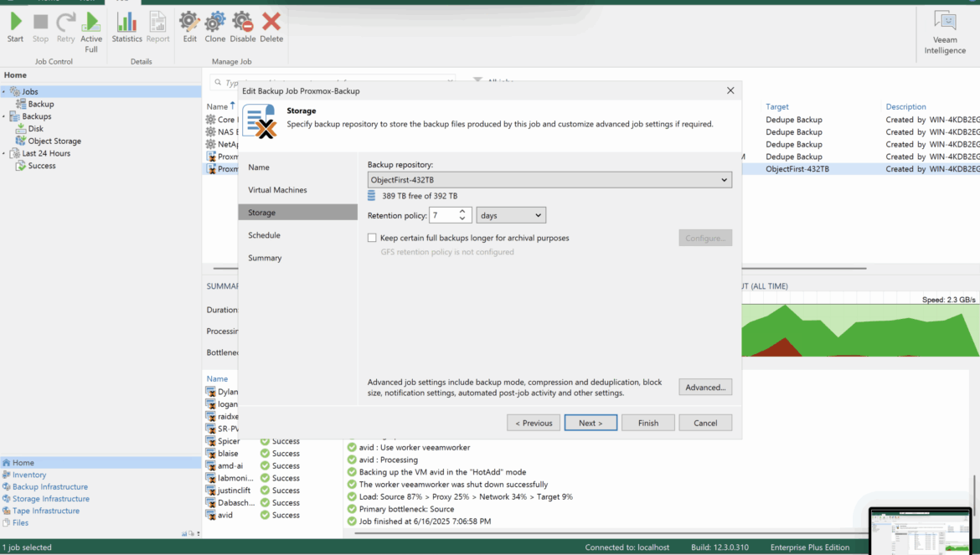The height and width of the screenshot is (555, 980).
Task: Open the Success node under Last 24 Hours
Action: pyautogui.click(x=41, y=166)
